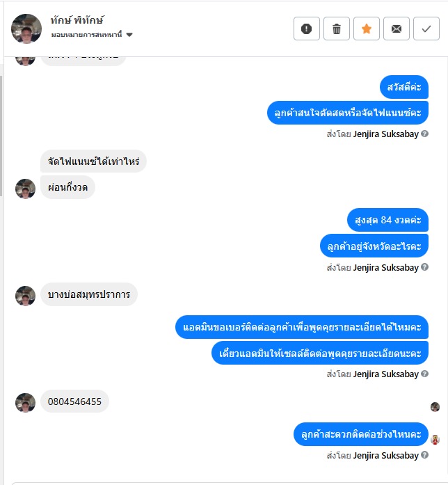
Task: Expand the assign conversation dropdown arrow
Action: click(x=129, y=35)
